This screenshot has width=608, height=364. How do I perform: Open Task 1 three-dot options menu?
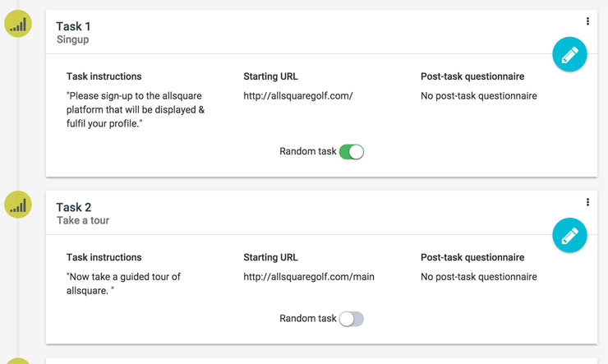587,21
